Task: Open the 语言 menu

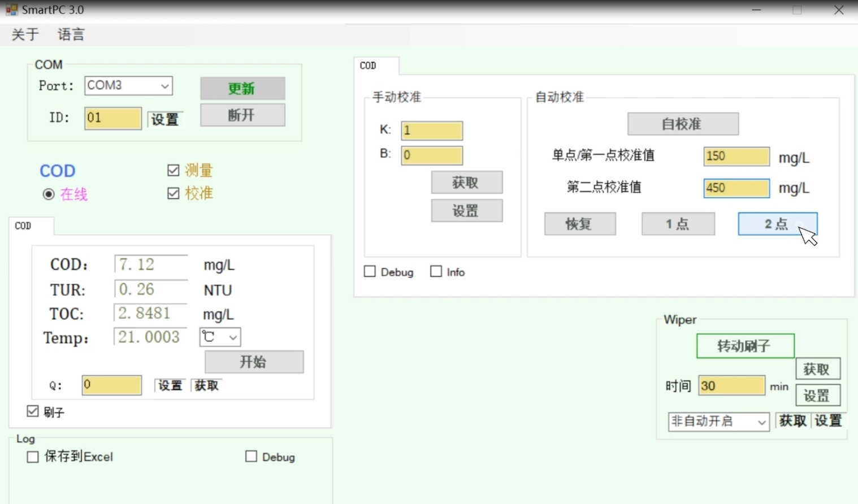Action: [71, 34]
